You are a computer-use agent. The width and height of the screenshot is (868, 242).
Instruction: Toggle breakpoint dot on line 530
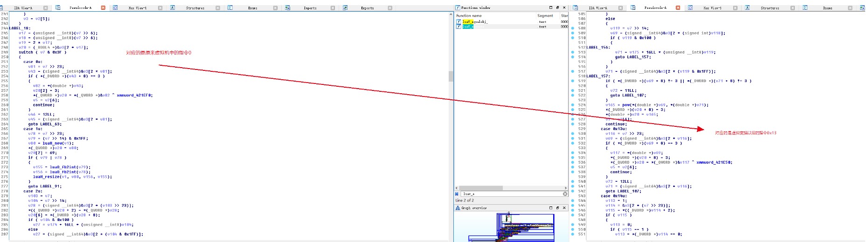[x=573, y=134]
